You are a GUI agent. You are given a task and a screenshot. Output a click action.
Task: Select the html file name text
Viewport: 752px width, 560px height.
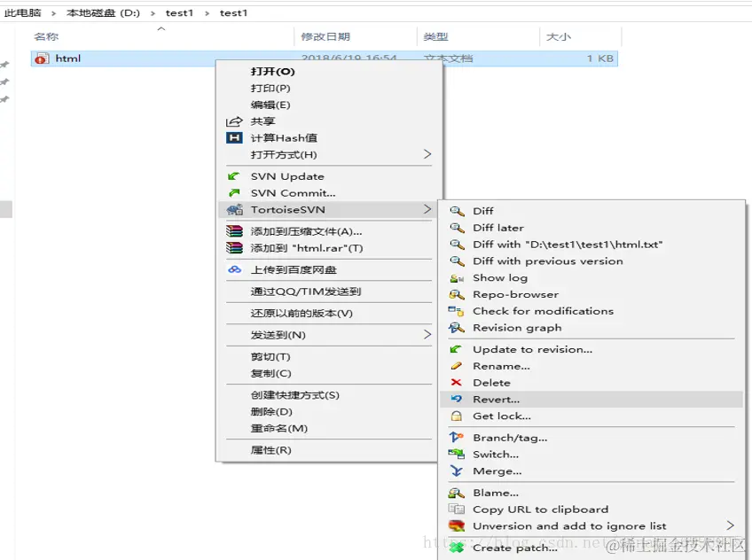click(x=68, y=58)
